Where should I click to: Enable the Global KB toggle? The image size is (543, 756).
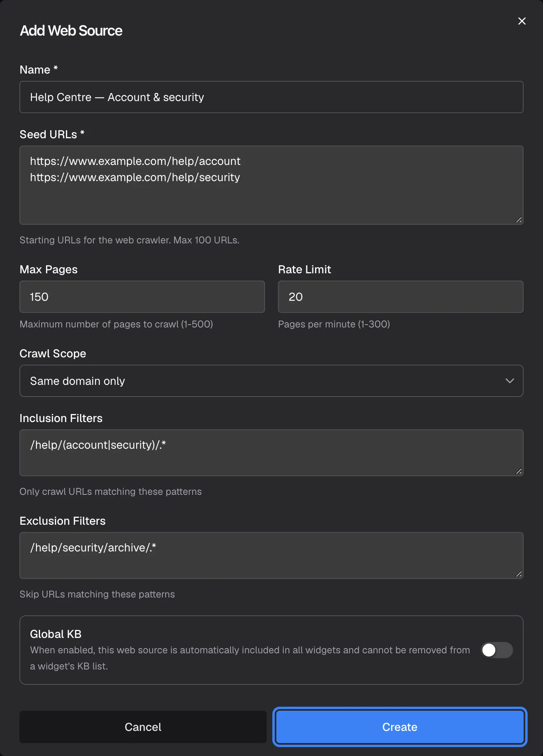click(497, 650)
